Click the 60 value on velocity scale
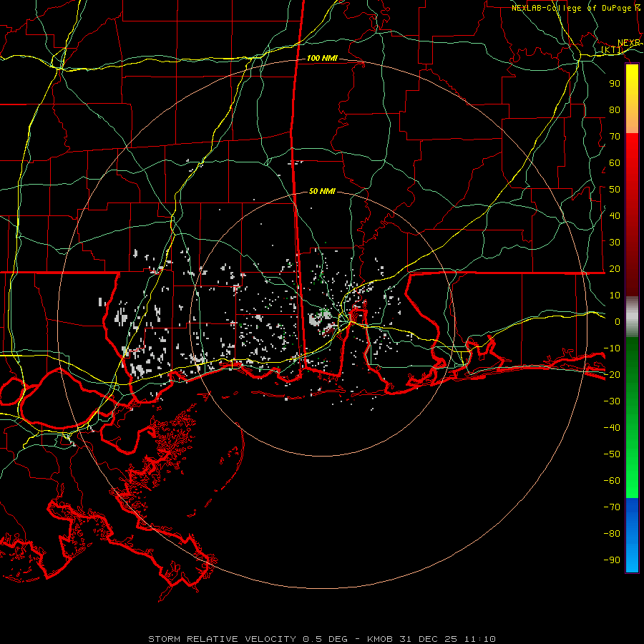 (x=615, y=163)
